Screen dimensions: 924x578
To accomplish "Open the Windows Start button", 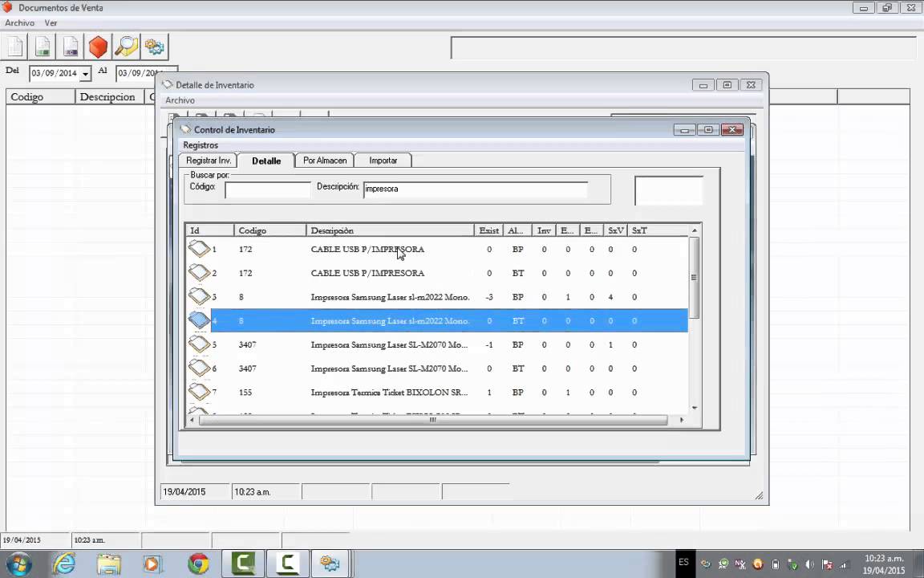I will pos(18,564).
